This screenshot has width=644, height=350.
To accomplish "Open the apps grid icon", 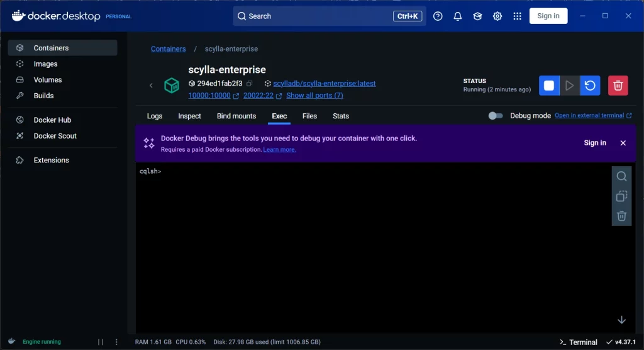I will [x=517, y=16].
